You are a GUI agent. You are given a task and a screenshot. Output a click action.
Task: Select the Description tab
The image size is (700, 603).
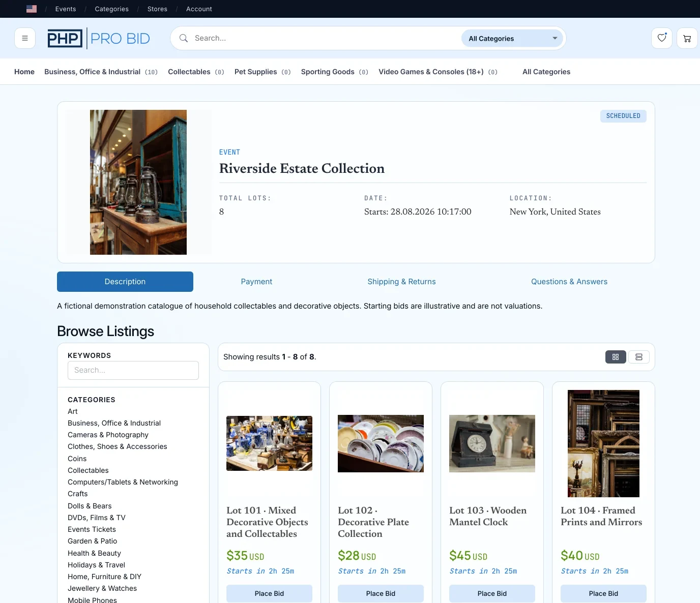125,282
